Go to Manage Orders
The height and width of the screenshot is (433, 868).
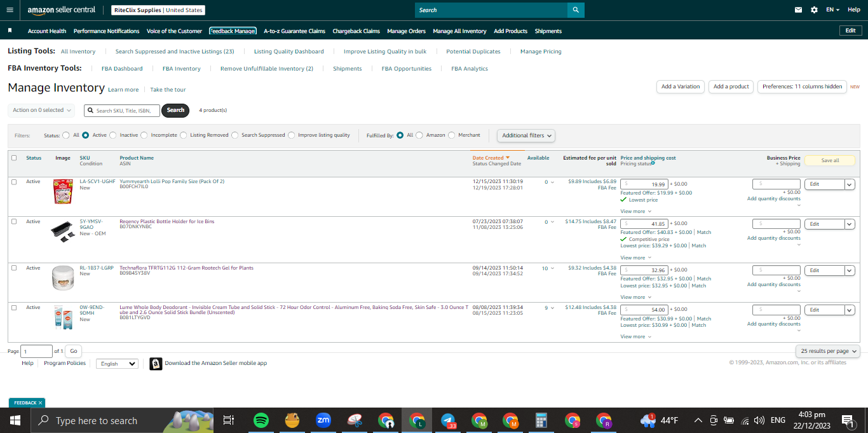point(407,31)
